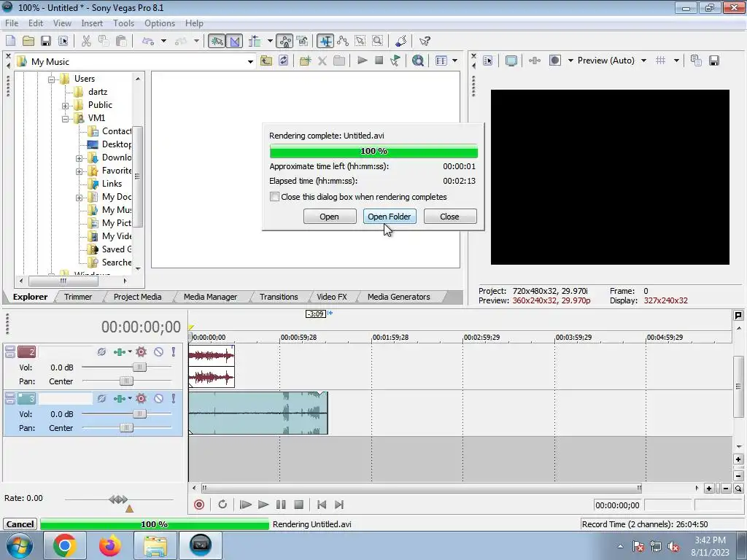
Task: Click the Undo arrow icon
Action: 148,41
